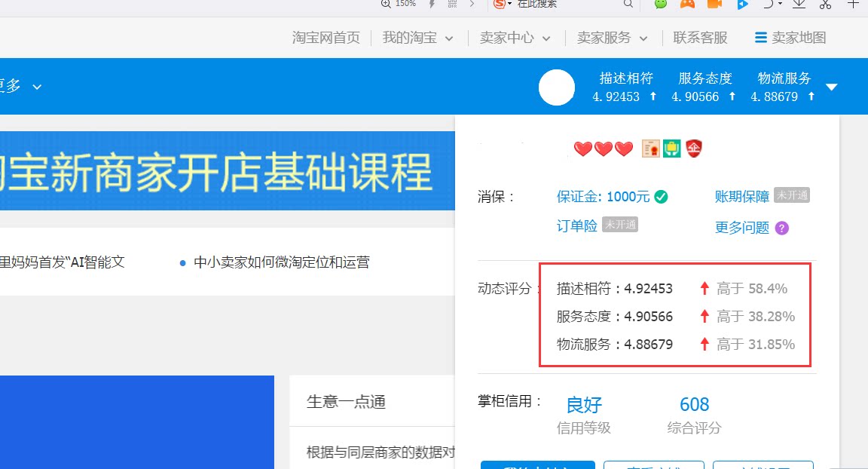Open the green WeChat extension icon

[660, 4]
